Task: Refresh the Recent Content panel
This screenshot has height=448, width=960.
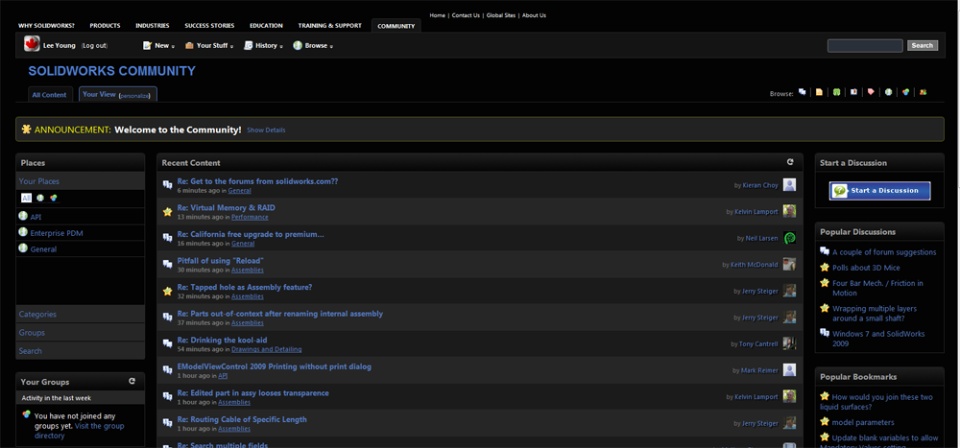Action: click(x=790, y=162)
